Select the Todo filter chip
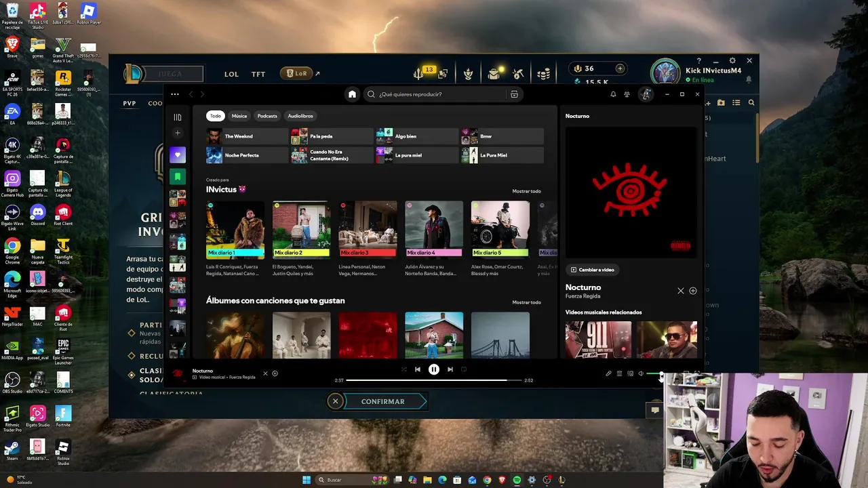 click(215, 116)
